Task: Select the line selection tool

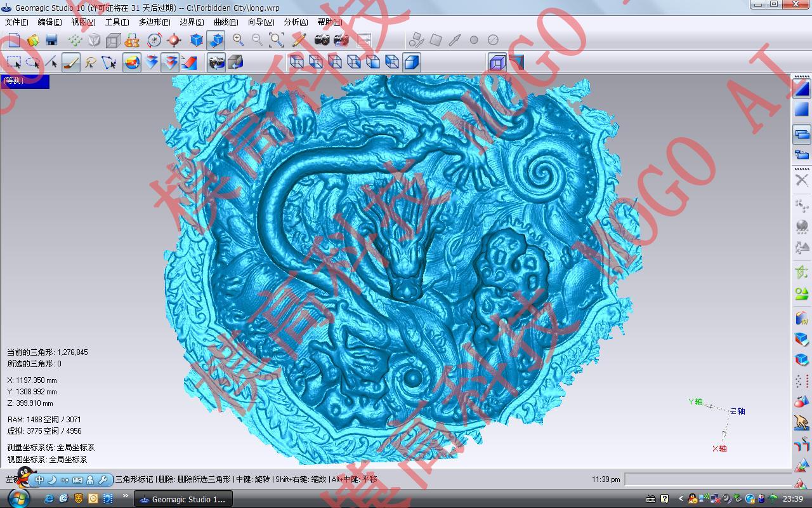Action: pyautogui.click(x=52, y=62)
